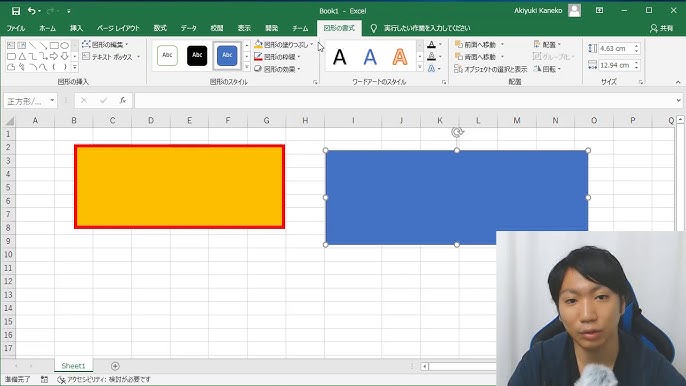Open the Undo history dropdown arrow

coord(39,11)
